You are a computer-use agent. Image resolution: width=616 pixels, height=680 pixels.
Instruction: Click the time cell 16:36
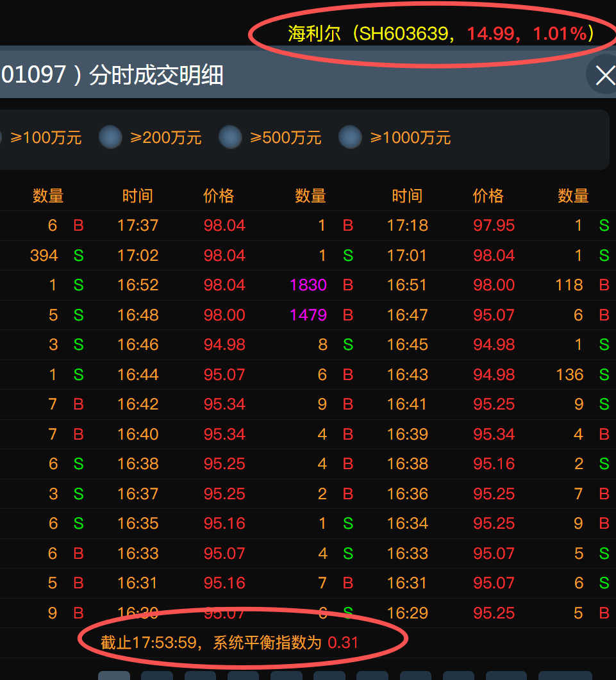click(x=407, y=493)
